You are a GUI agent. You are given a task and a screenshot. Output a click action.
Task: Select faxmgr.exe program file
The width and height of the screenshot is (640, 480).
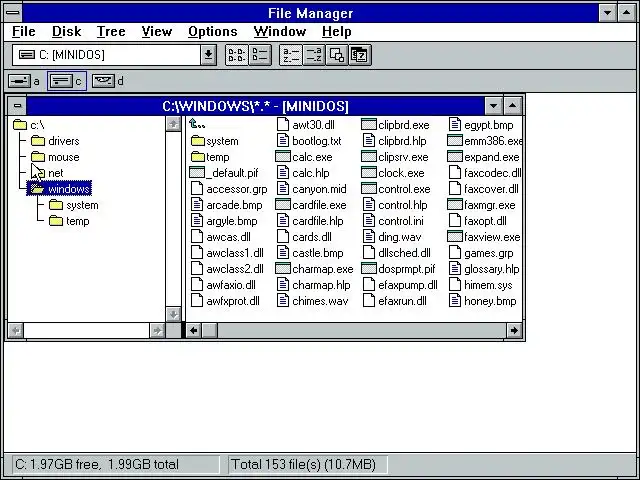[x=482, y=205]
